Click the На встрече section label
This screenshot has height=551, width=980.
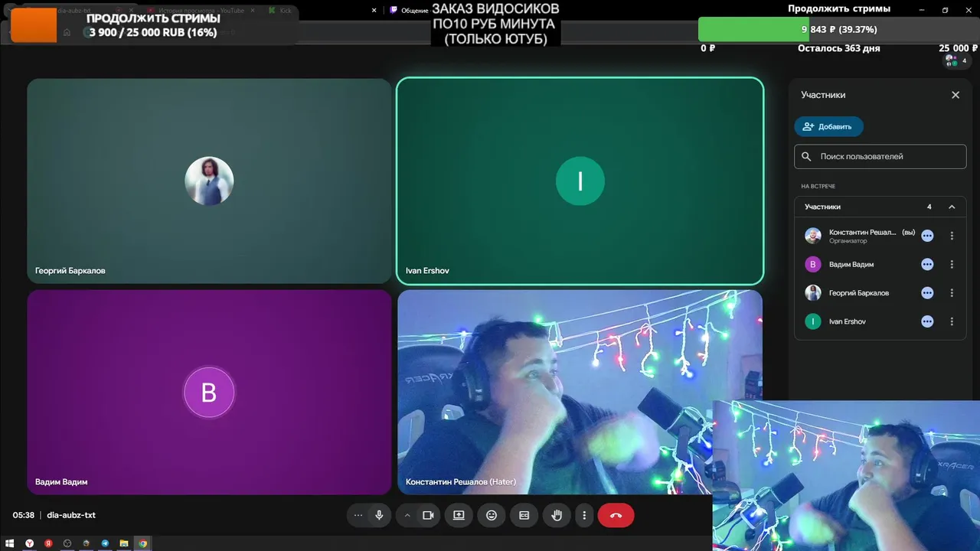818,186
